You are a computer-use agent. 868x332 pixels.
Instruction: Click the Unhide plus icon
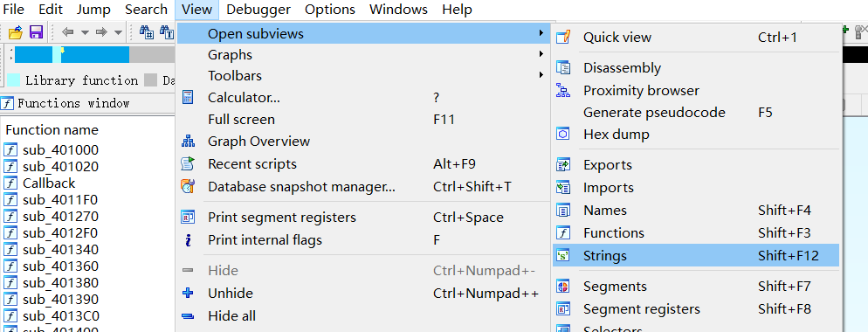(189, 294)
